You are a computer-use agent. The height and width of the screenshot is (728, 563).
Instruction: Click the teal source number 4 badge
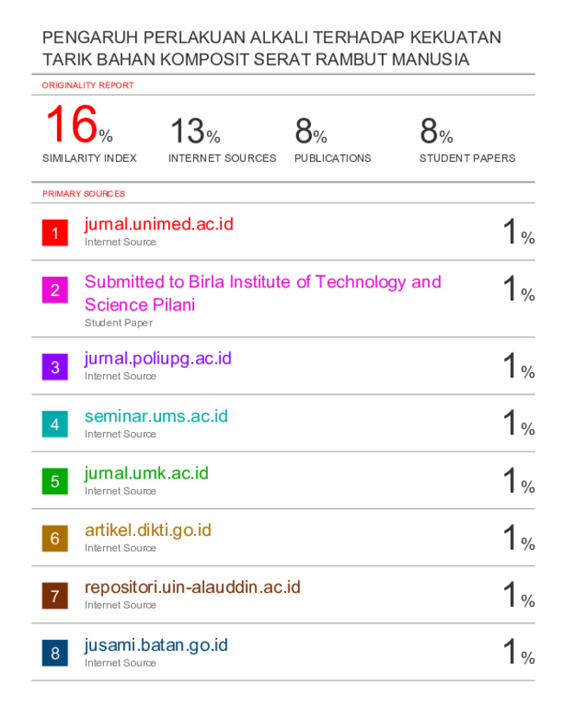pos(55,424)
